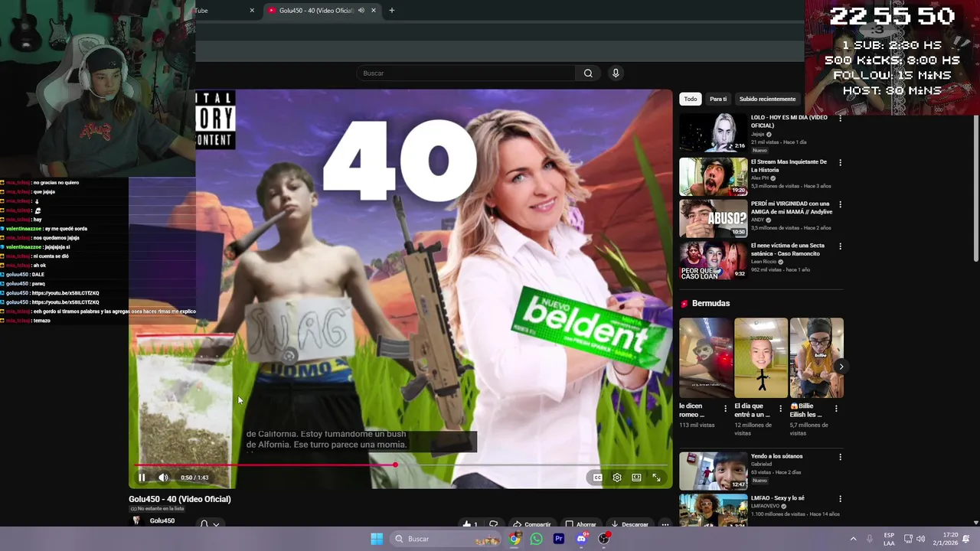
Task: Toggle closed captions on the player
Action: (597, 478)
